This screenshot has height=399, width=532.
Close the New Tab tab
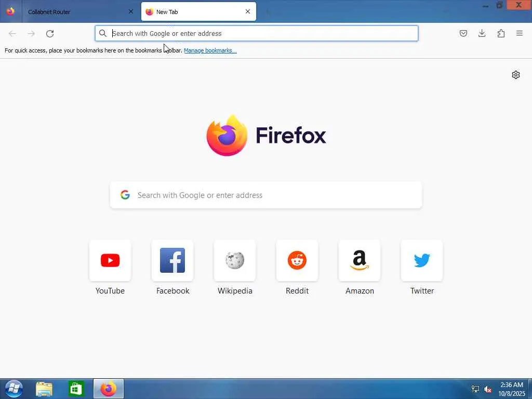(x=248, y=11)
